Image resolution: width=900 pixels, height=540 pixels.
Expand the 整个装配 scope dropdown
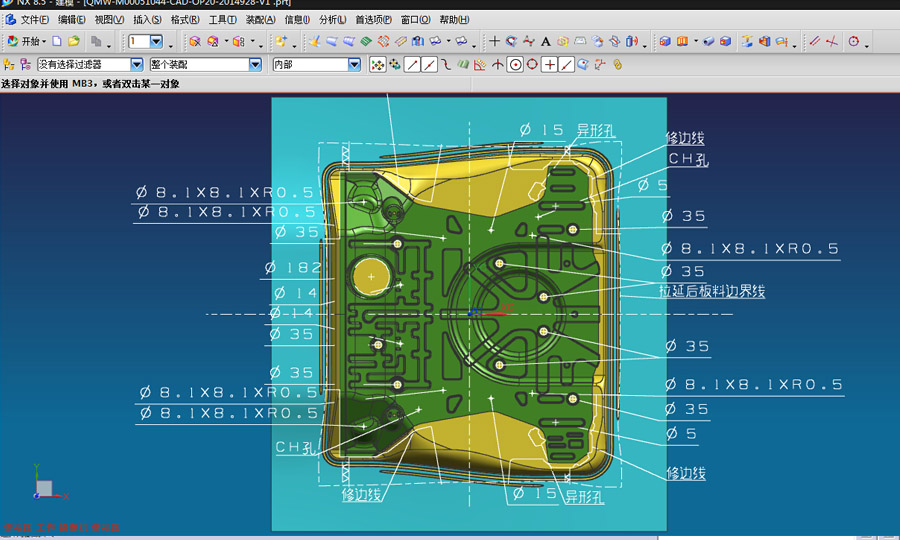click(x=255, y=65)
